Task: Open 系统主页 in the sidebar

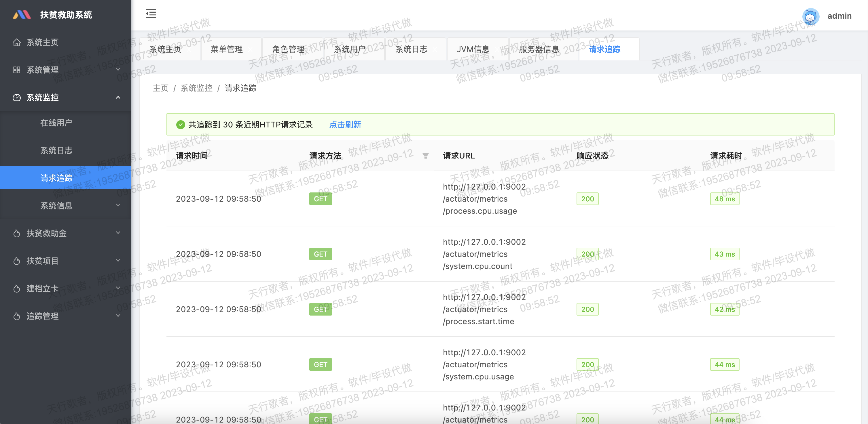Action: [66, 42]
